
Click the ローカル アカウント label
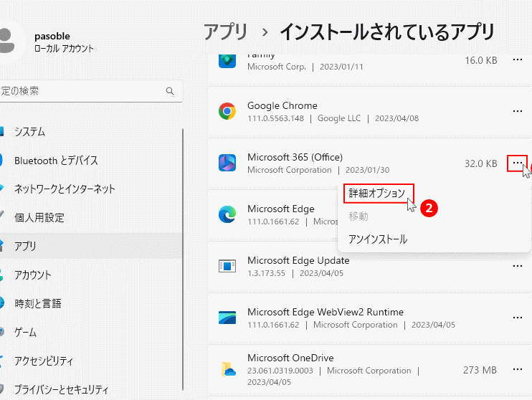64,49
